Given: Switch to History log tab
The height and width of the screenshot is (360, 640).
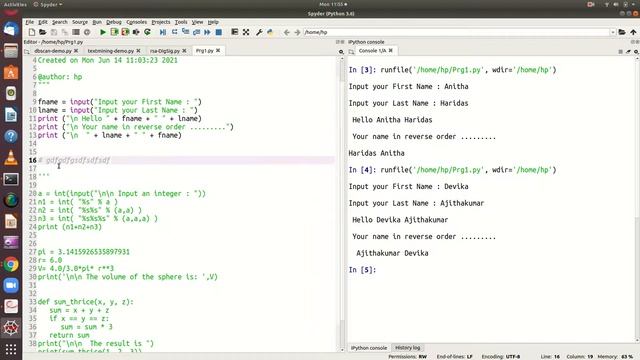Looking at the screenshot, I should tap(407, 348).
